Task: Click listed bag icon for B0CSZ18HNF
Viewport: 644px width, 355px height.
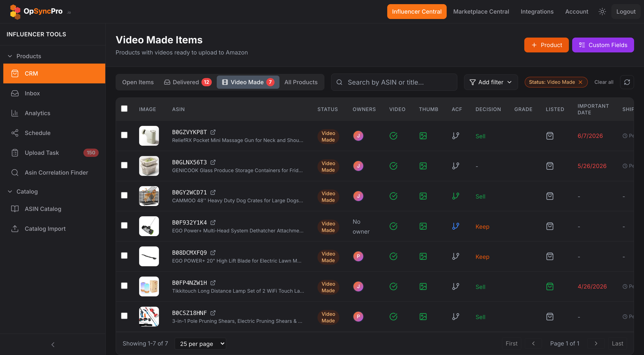Action: [550, 316]
